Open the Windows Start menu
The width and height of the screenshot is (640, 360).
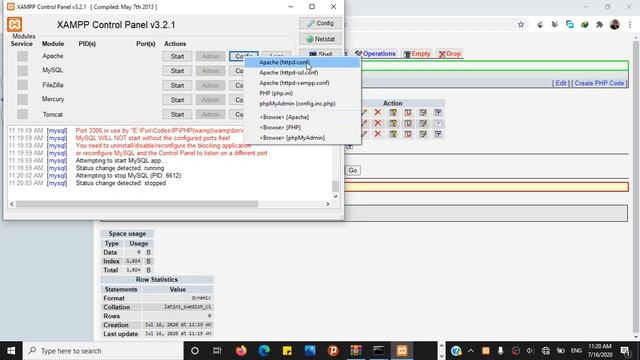click(x=11, y=351)
